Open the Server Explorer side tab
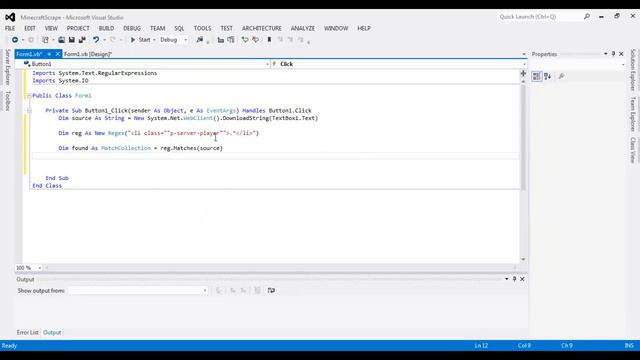 pos(7,68)
